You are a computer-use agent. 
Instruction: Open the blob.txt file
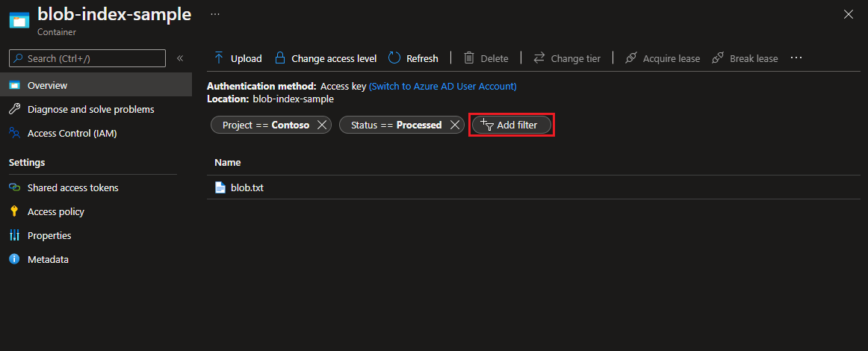[247, 187]
